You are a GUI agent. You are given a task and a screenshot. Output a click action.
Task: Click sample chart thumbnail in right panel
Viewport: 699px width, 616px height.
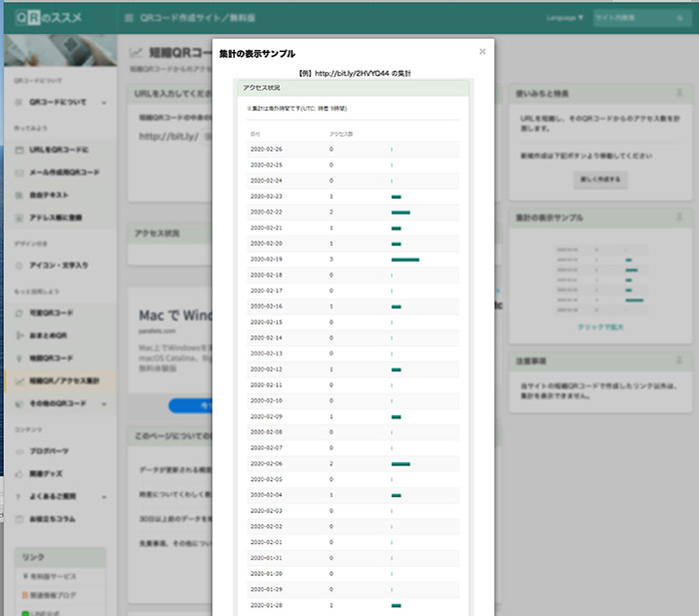coord(600,280)
